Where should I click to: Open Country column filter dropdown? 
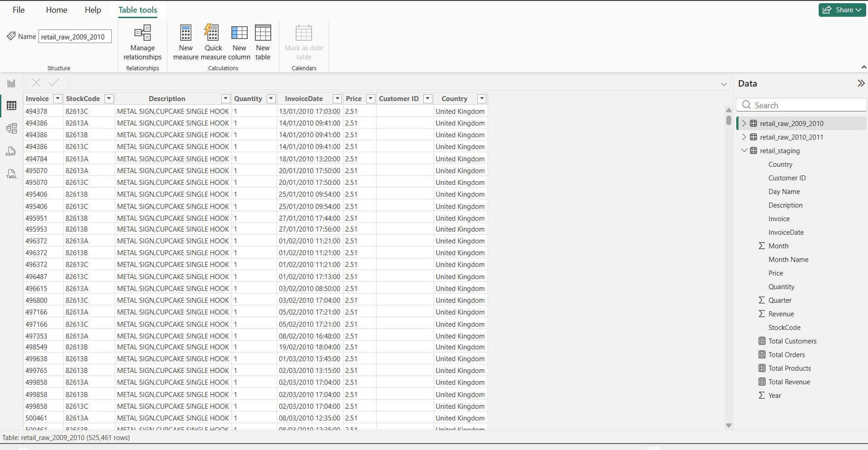click(482, 98)
